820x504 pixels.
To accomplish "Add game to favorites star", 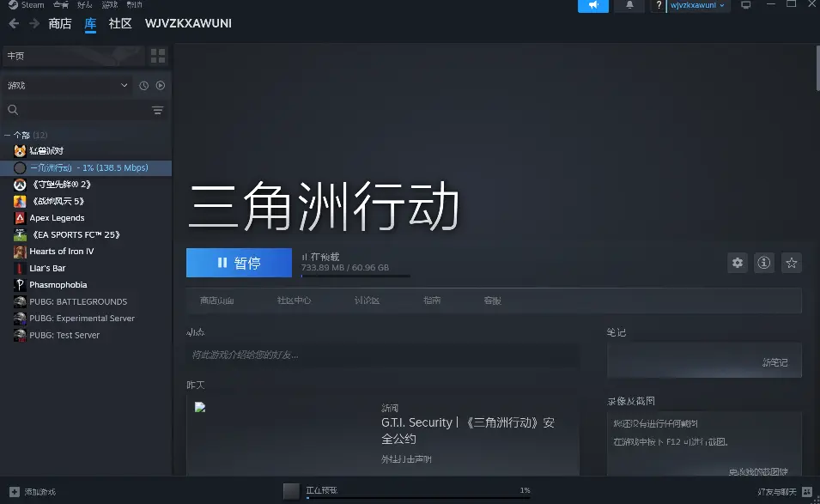I will click(x=792, y=263).
